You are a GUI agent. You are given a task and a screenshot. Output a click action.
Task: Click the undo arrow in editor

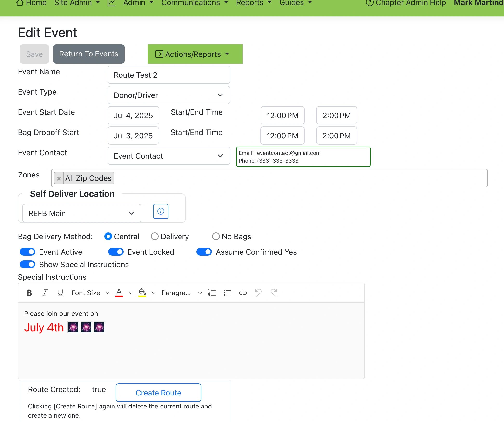point(258,293)
